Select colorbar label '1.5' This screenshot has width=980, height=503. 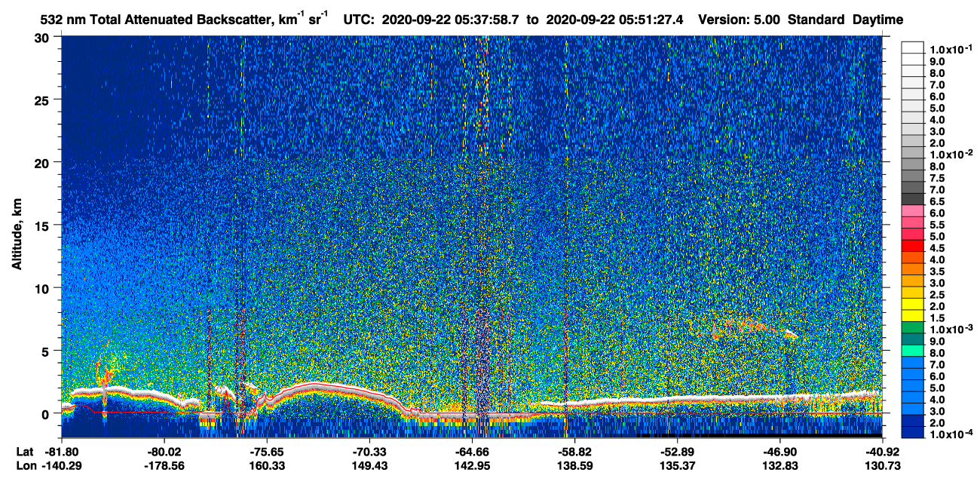936,317
